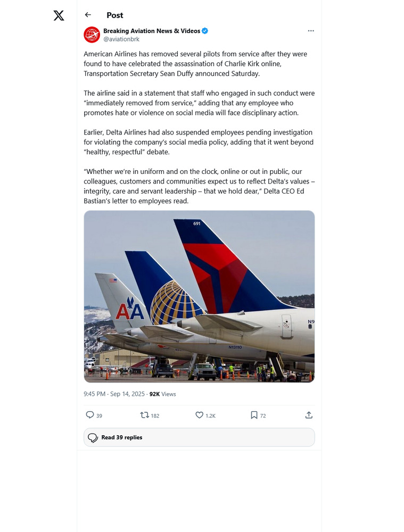Open the Breaking Aviation News profile avatar
Image resolution: width=404 pixels, height=532 pixels.
[x=92, y=35]
